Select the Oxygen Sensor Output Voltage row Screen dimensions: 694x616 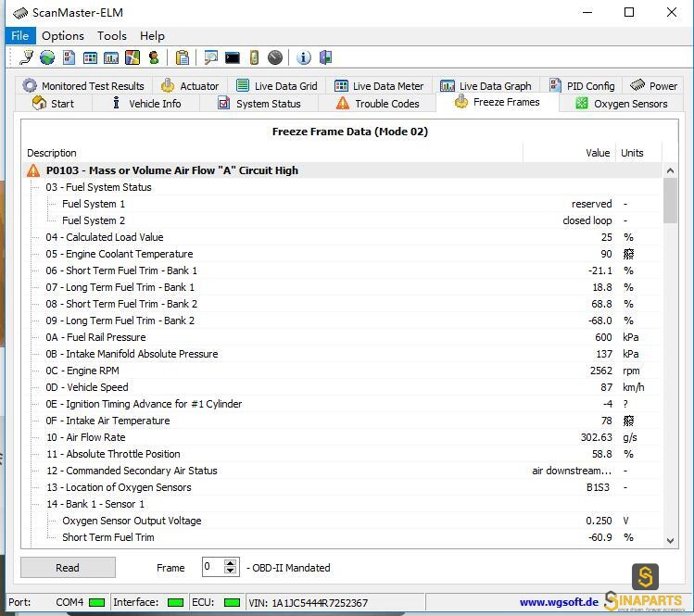(x=343, y=521)
